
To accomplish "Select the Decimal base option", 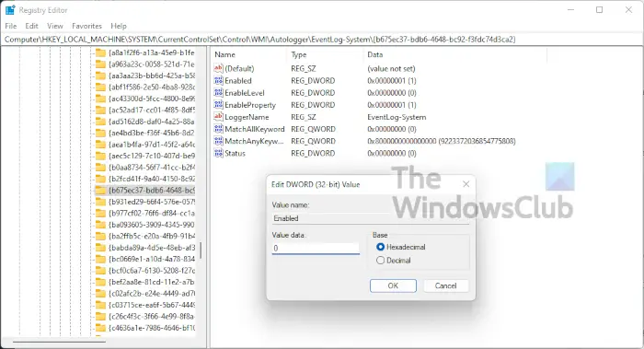I will 380,261.
